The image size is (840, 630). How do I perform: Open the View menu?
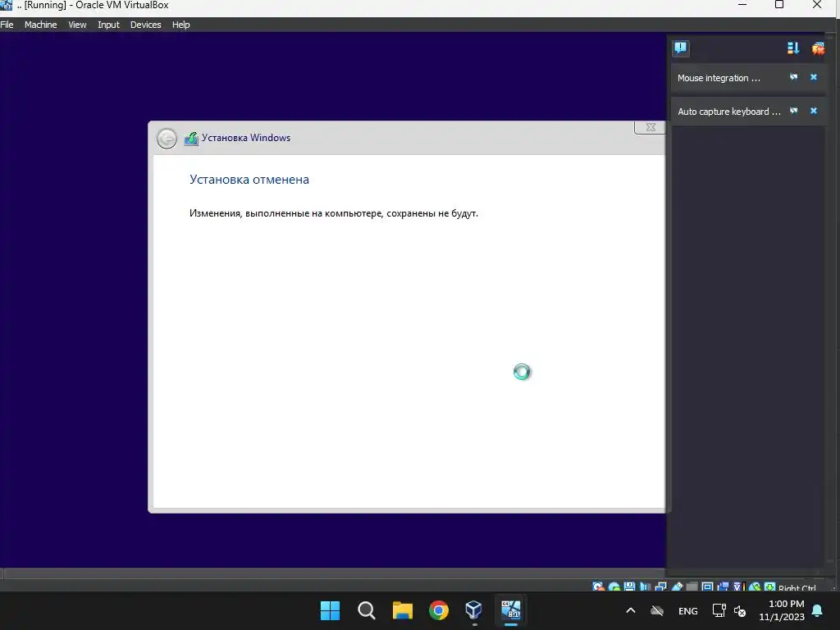click(77, 25)
